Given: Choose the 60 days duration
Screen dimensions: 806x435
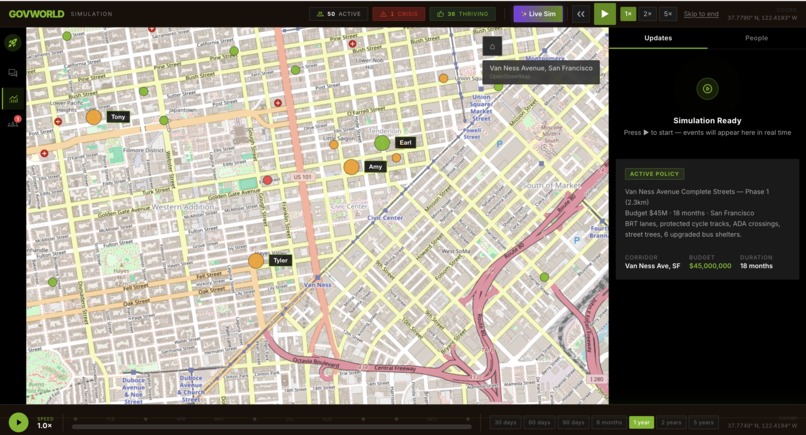Looking at the screenshot, I should (x=539, y=422).
